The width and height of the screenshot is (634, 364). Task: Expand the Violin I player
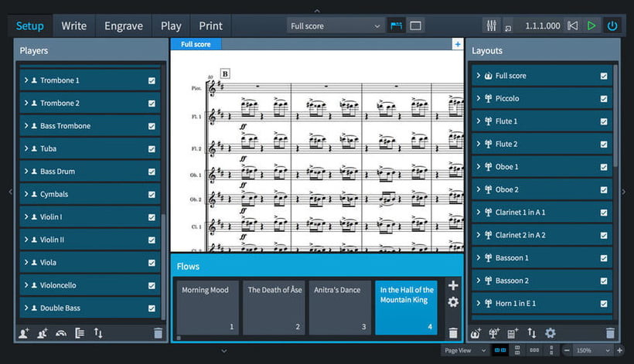point(26,216)
